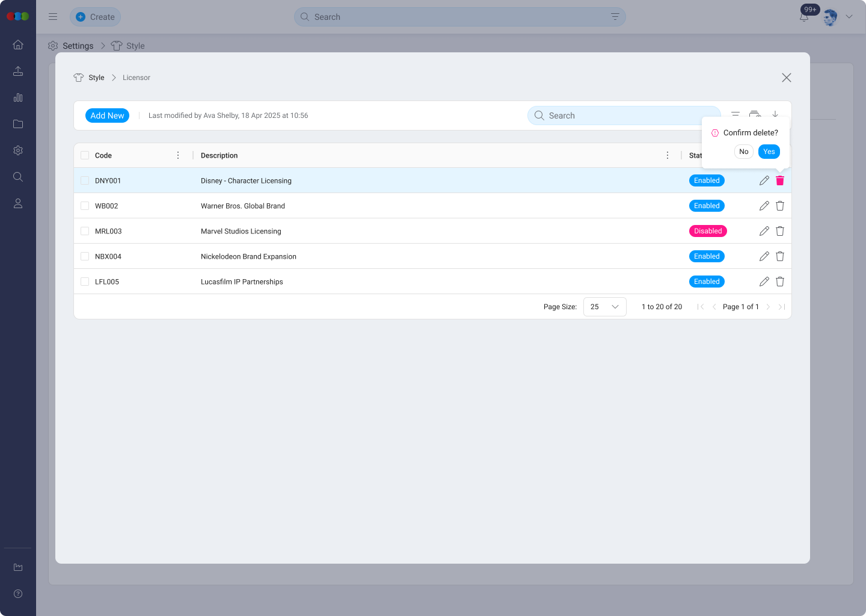Click the pencil edit icon for WB002
The width and height of the screenshot is (866, 616).
pos(764,206)
